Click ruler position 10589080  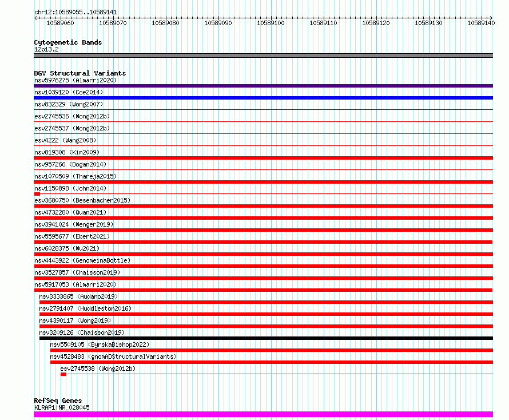[x=165, y=23]
